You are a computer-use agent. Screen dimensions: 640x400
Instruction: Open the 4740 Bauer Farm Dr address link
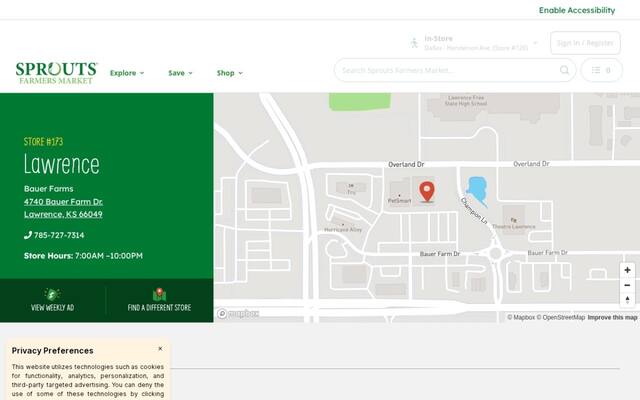pyautogui.click(x=63, y=202)
